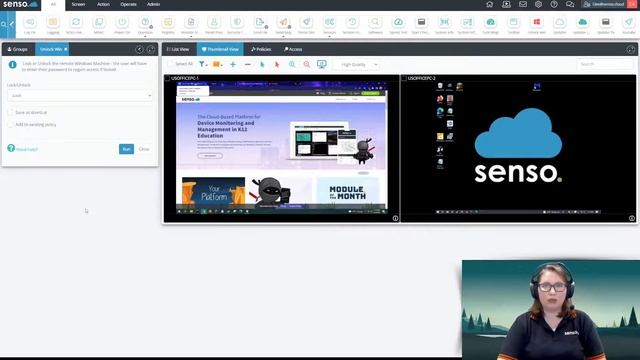640x360 pixels.
Task: Click the senso.cloud logo
Action: pyautogui.click(x=20, y=4)
